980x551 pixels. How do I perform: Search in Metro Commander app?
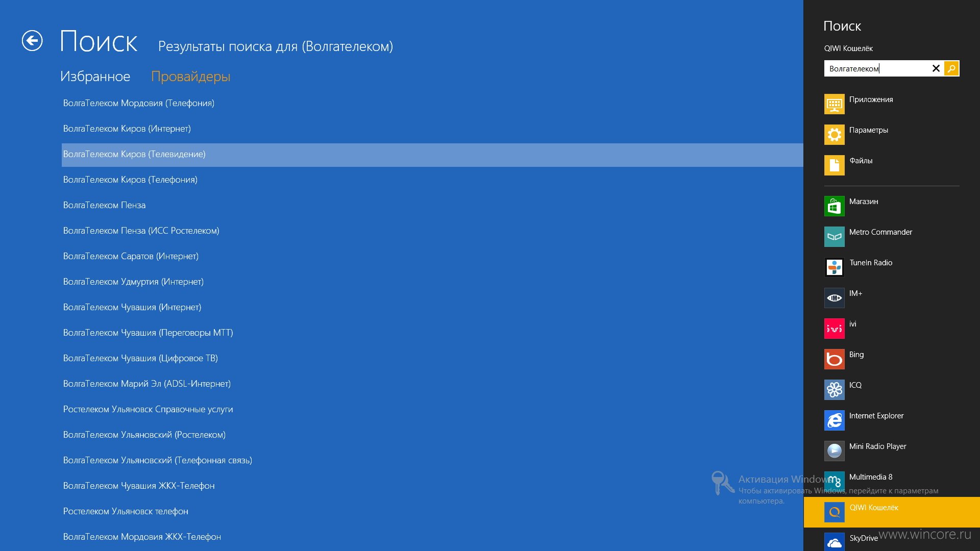click(892, 237)
